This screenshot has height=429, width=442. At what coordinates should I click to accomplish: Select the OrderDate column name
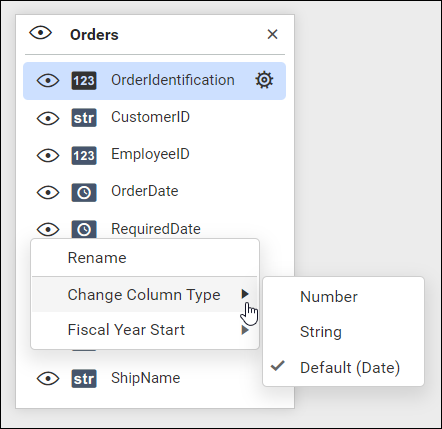[x=145, y=191]
